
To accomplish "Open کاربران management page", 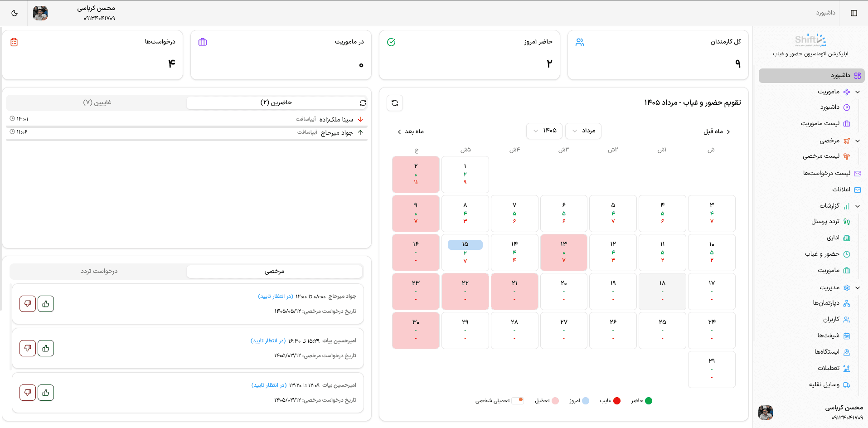I will (836, 319).
